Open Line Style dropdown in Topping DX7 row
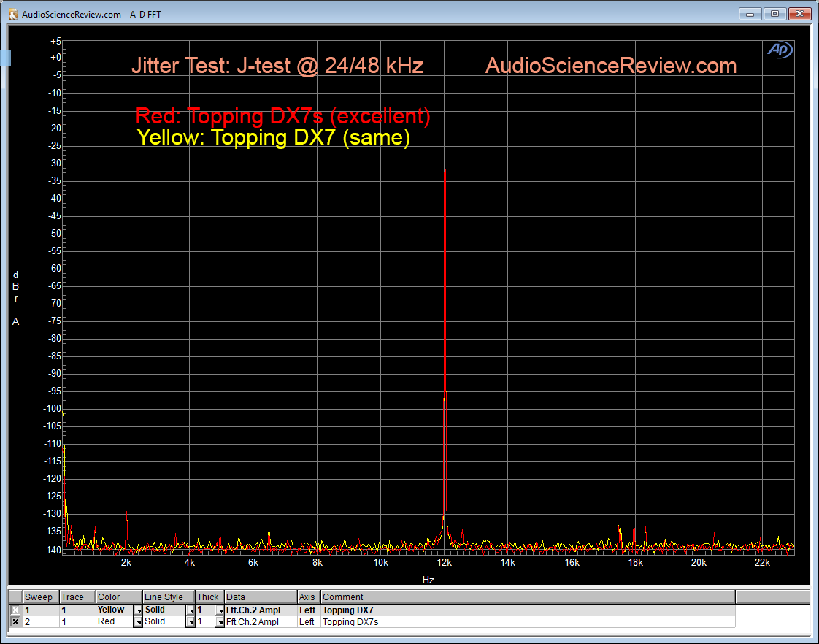819x644 pixels. coord(191,610)
